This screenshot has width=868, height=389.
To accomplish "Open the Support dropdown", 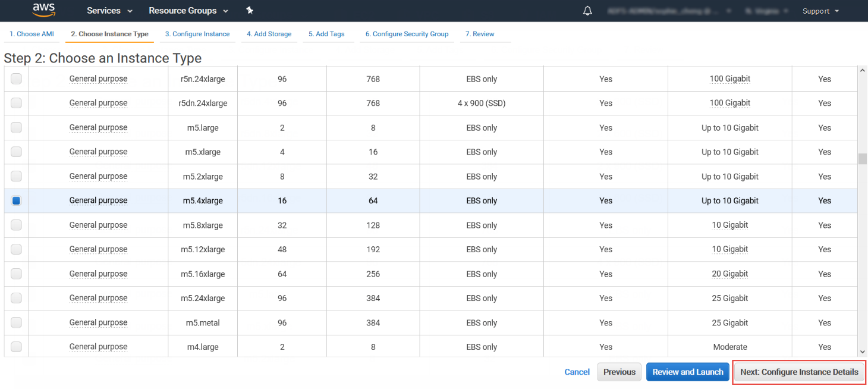I will tap(820, 11).
